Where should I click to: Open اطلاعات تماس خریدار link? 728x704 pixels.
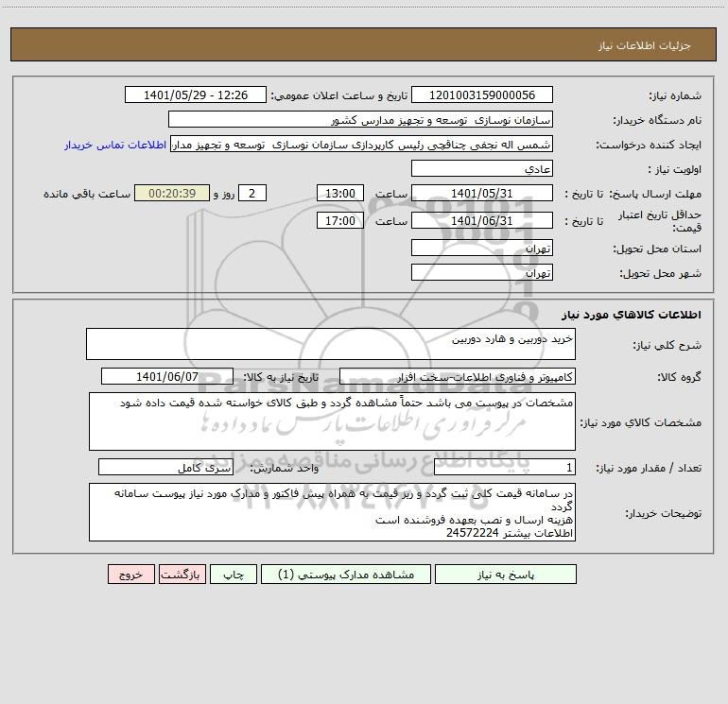click(115, 145)
